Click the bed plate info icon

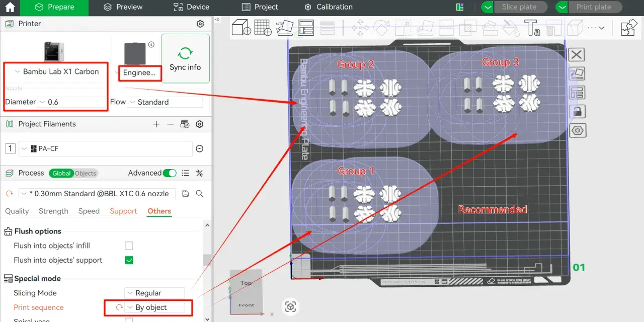coord(151,45)
